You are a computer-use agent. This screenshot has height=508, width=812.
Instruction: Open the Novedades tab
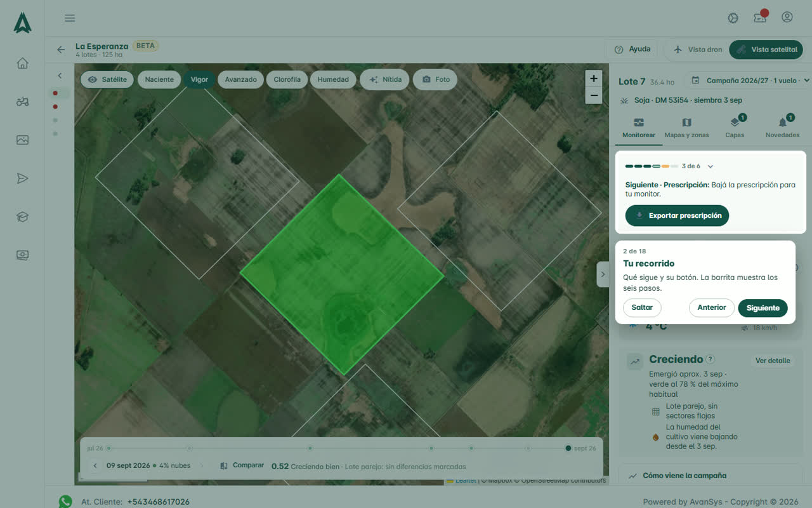click(782, 128)
